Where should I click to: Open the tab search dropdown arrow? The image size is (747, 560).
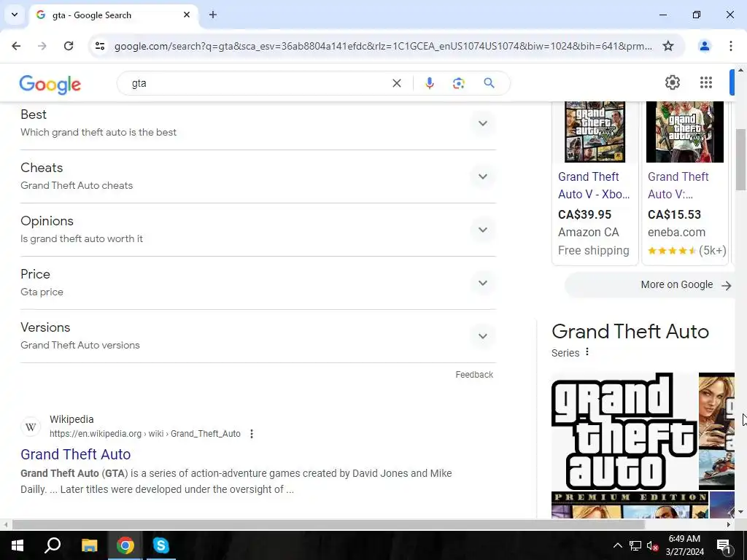pos(15,15)
